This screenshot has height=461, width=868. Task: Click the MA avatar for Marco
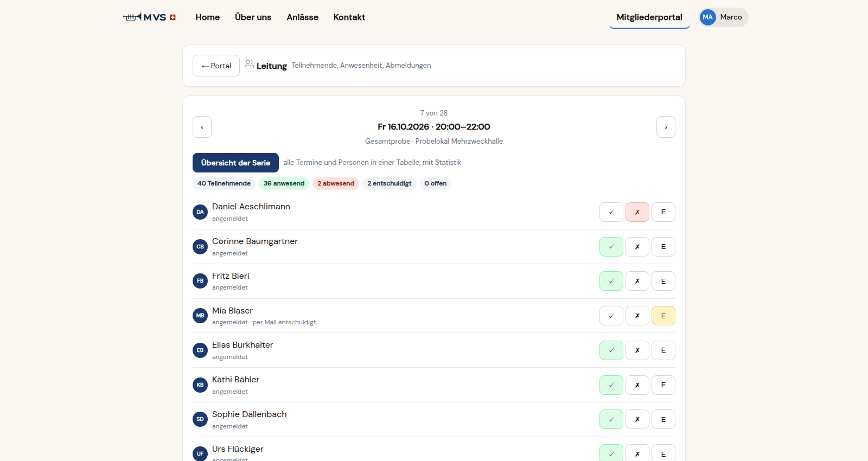707,17
